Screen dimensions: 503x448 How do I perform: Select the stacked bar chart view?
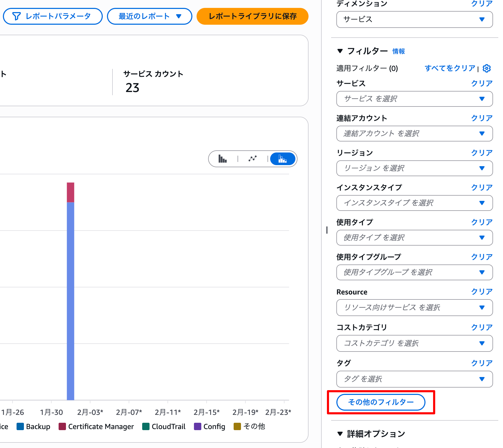pos(283,159)
